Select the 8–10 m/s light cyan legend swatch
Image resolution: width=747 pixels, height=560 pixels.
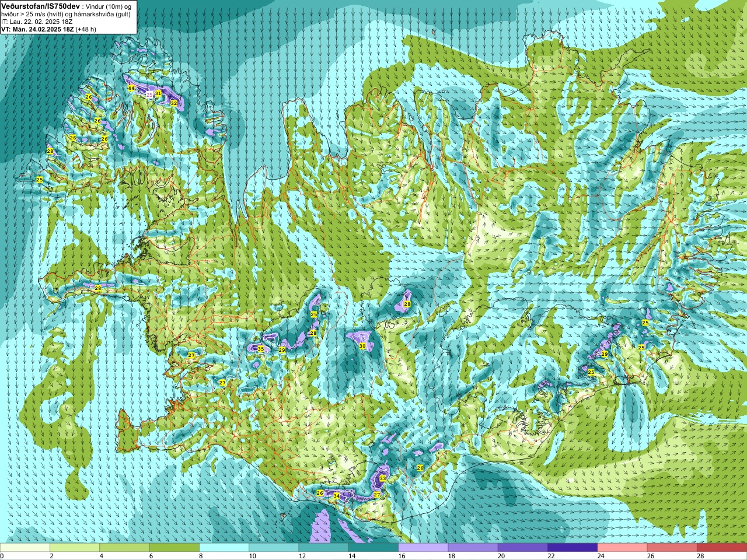pyautogui.click(x=224, y=548)
